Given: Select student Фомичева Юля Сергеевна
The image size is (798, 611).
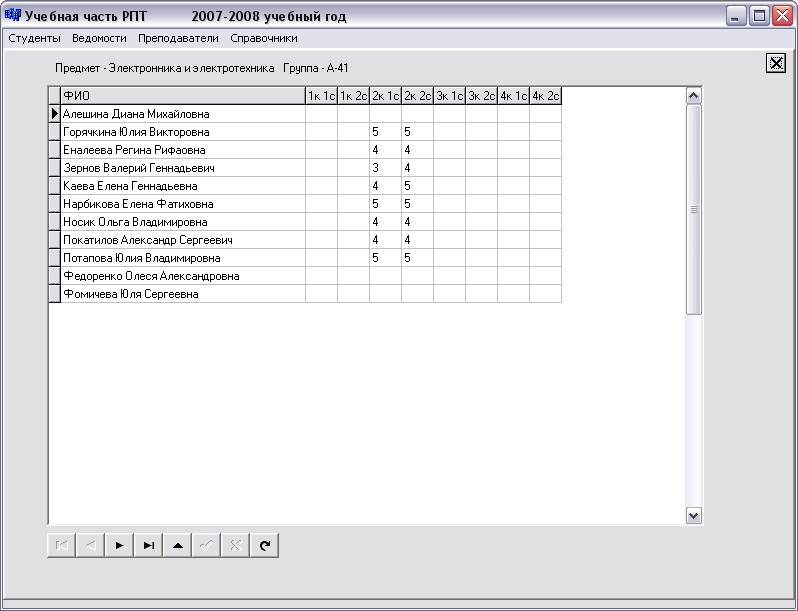Looking at the screenshot, I should pos(183,294).
